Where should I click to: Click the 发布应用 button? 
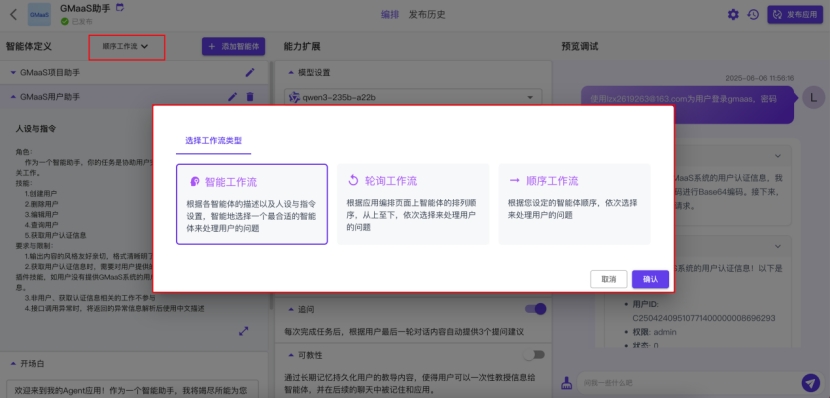click(795, 14)
